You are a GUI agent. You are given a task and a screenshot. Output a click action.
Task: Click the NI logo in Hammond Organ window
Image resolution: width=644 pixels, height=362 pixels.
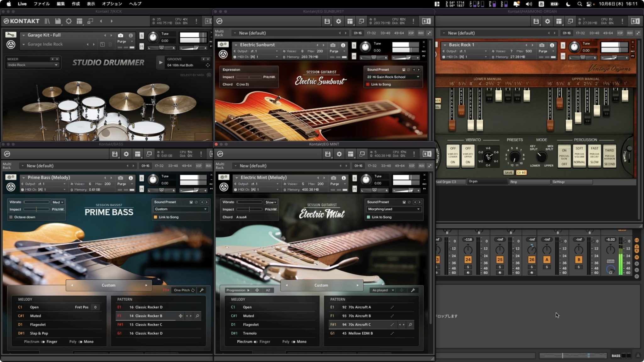click(x=636, y=21)
